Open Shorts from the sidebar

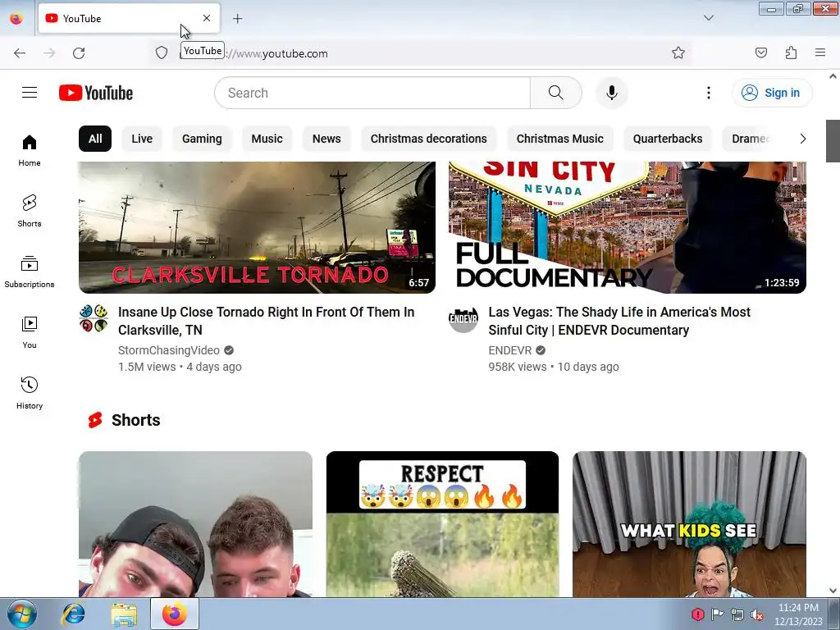30,211
